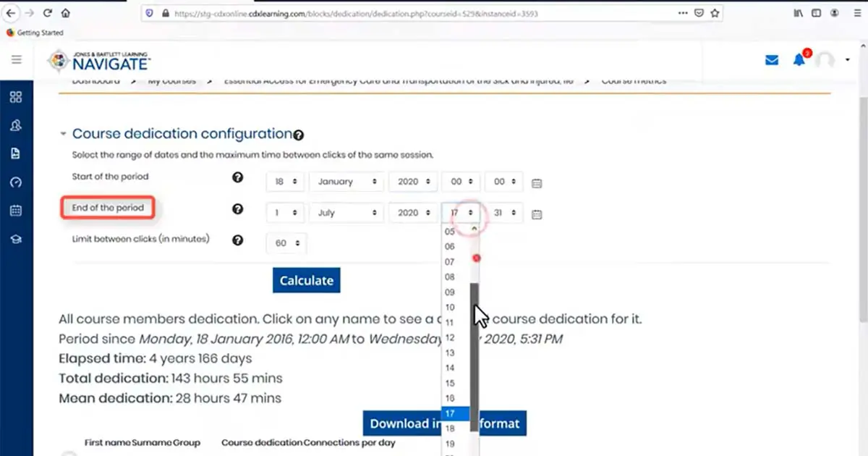
Task: Click the browser reload button
Action: 48,13
